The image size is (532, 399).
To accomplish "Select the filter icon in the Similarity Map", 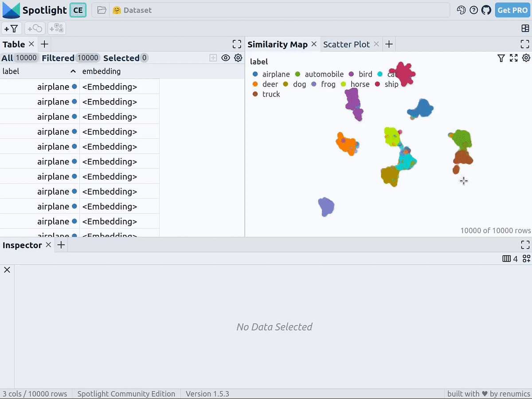I will click(501, 58).
